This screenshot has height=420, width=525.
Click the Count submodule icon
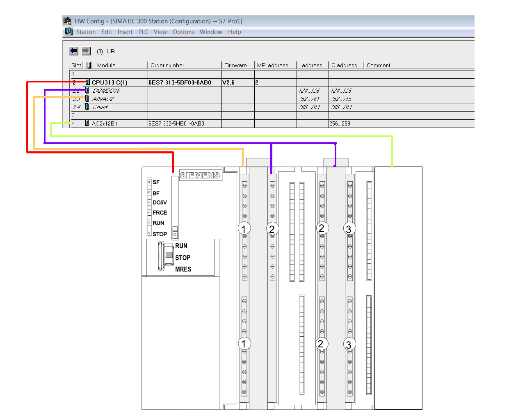tap(87, 107)
